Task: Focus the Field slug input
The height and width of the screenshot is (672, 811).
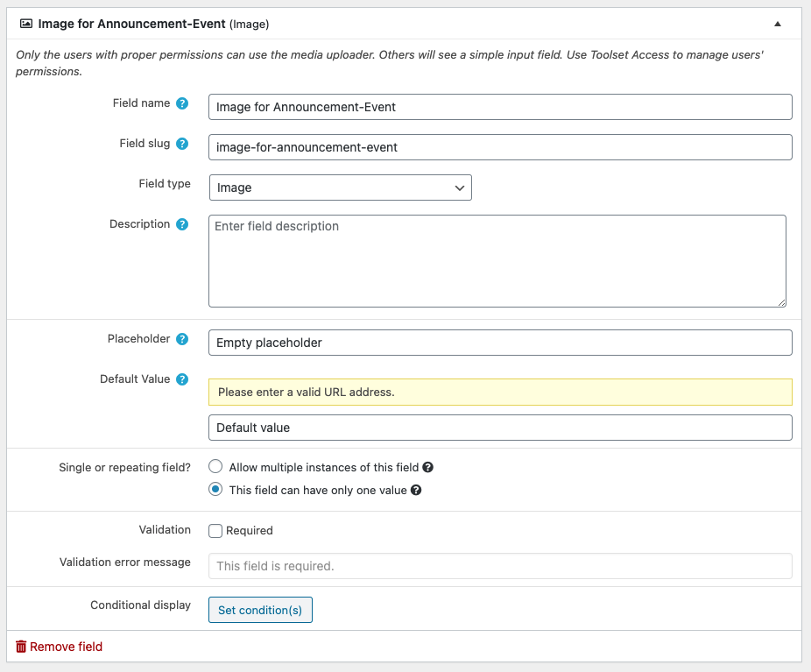Action: click(x=500, y=147)
